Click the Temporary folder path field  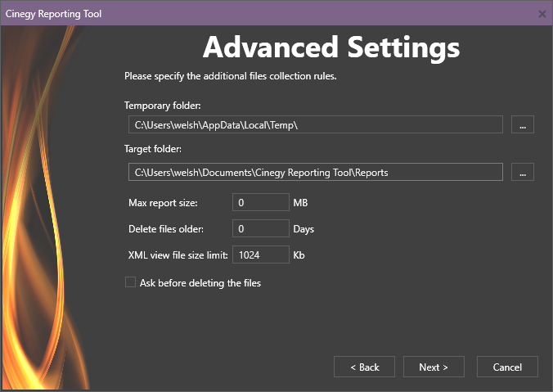coord(315,124)
